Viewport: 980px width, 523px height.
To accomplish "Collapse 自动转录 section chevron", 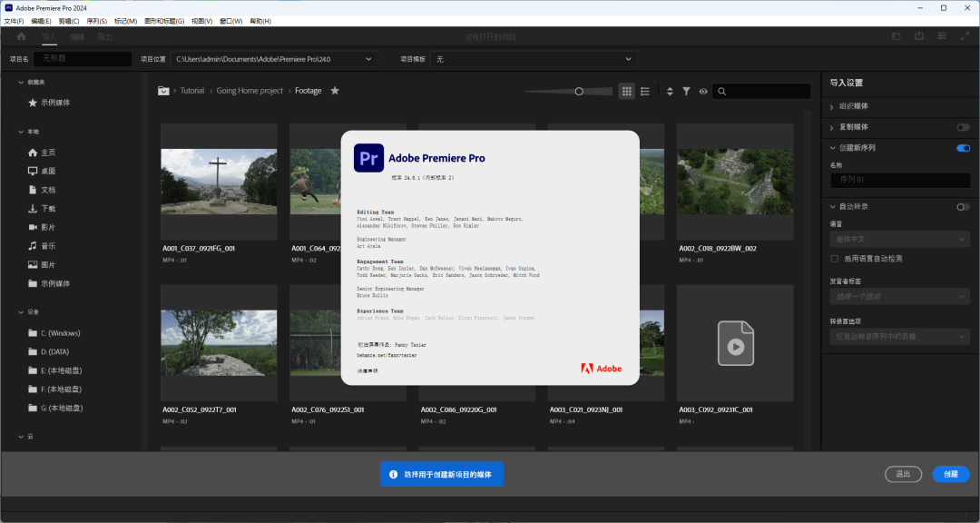I will coord(832,206).
